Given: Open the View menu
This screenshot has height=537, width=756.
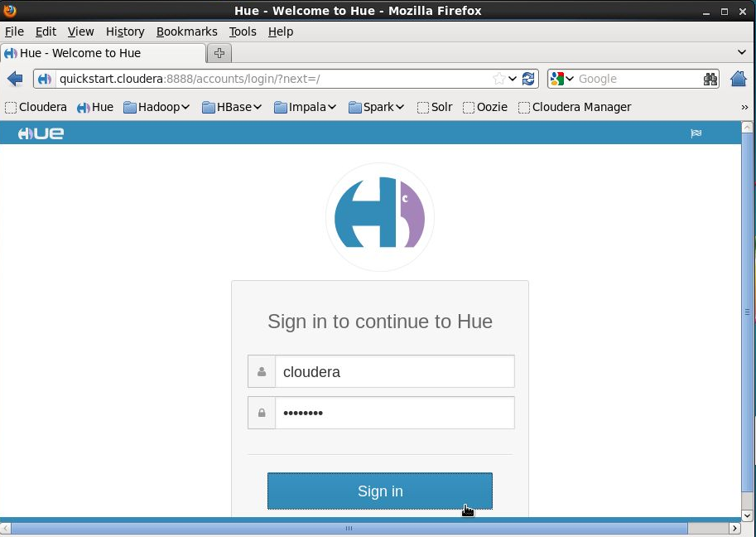Looking at the screenshot, I should 80,31.
